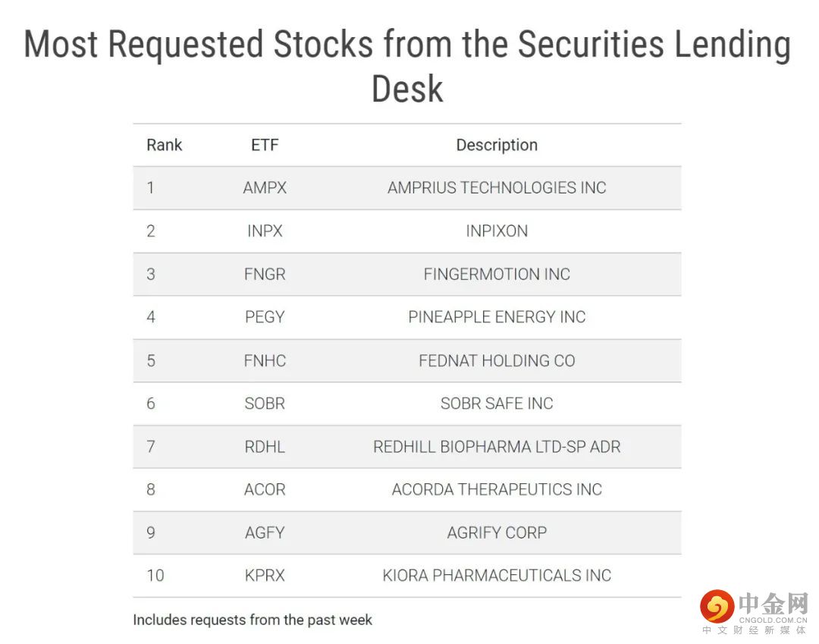Click the past week requests footnote

(253, 620)
